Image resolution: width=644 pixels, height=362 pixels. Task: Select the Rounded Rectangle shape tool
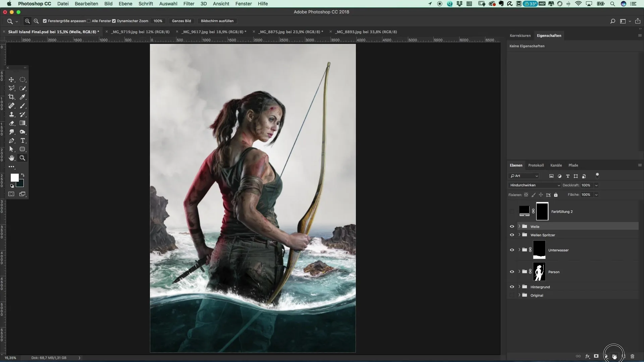pyautogui.click(x=22, y=149)
